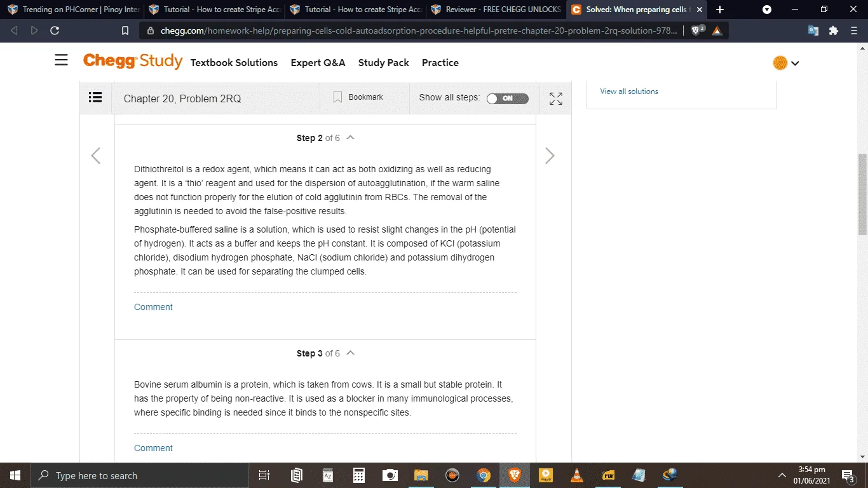Viewport: 868px width, 488px height.
Task: Go to previous problem arrow
Action: pyautogui.click(x=95, y=156)
